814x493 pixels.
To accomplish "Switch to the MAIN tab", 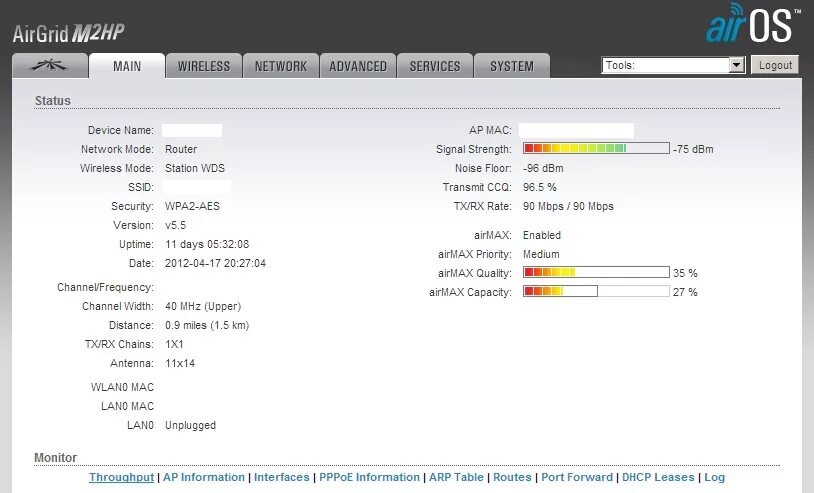I will point(127,66).
